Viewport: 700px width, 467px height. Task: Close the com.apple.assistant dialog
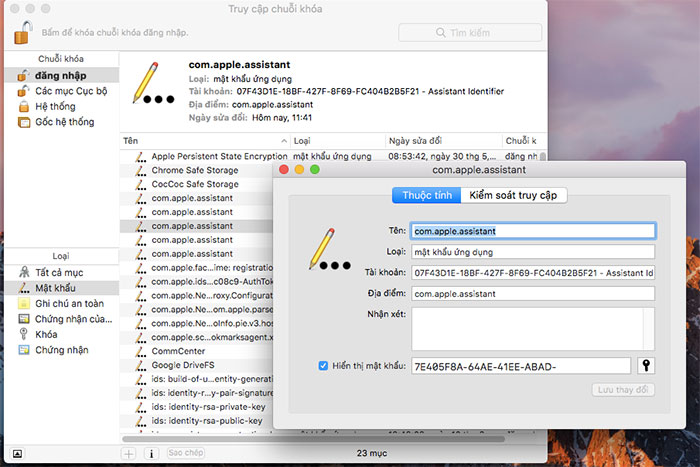point(283,170)
